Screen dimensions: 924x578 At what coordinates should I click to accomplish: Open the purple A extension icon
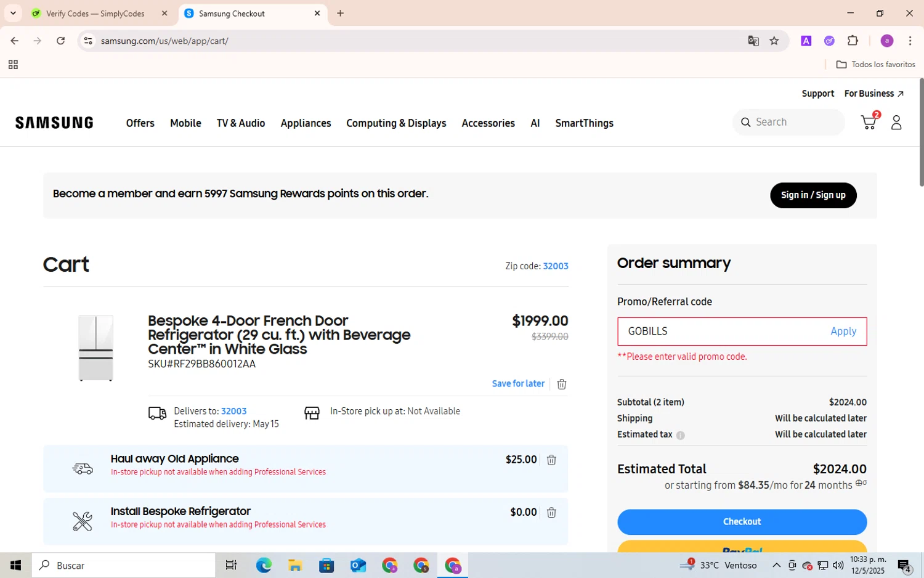pos(806,41)
